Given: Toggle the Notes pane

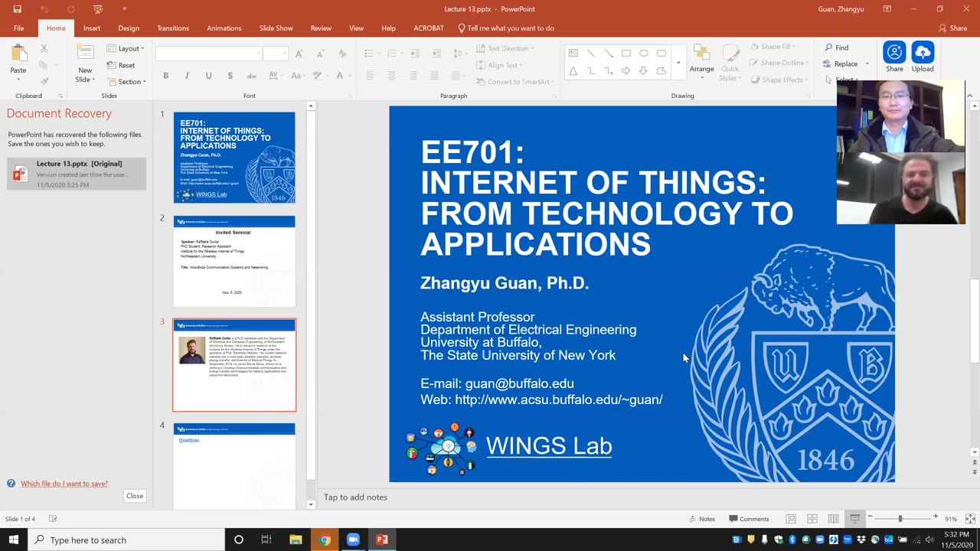Looking at the screenshot, I should point(701,519).
